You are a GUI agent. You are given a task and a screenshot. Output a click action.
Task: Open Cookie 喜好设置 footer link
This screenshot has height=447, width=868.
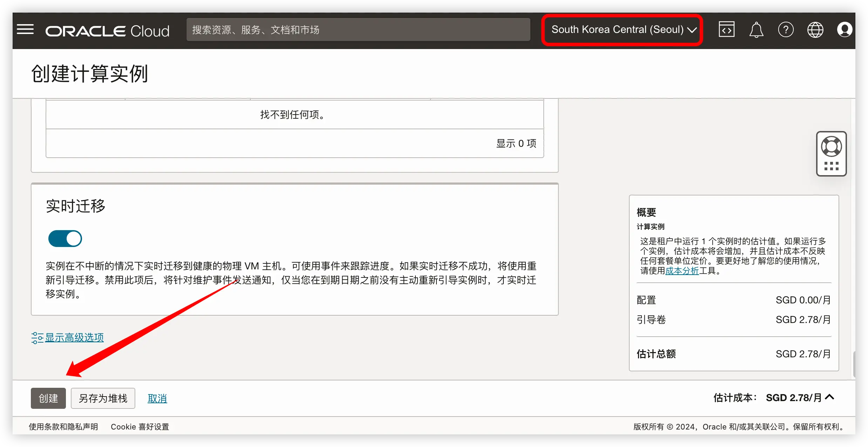click(140, 427)
